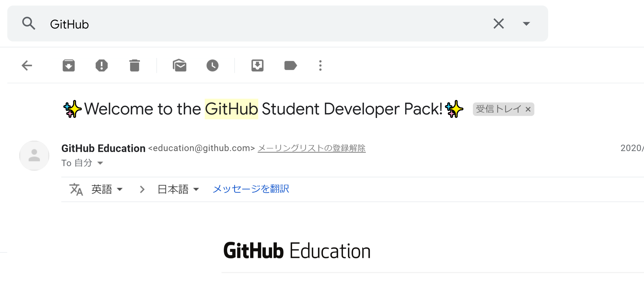Report this email as spam
The width and height of the screenshot is (644, 287).
101,66
